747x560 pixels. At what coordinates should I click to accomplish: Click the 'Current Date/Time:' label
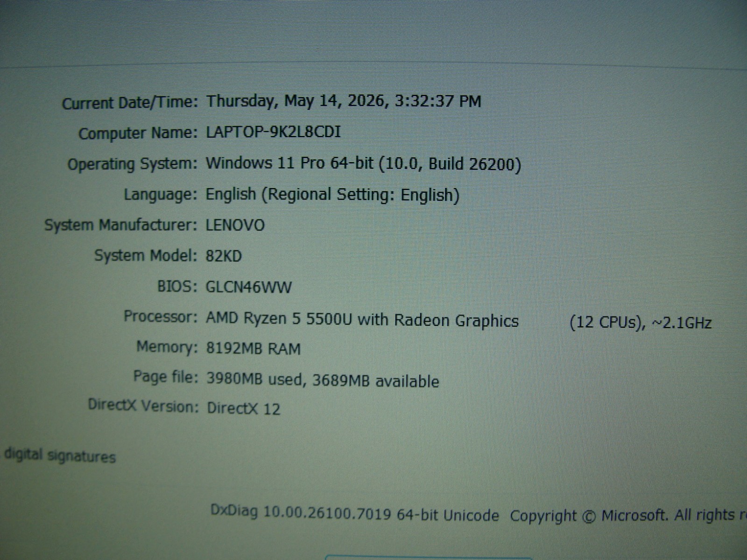coord(130,103)
